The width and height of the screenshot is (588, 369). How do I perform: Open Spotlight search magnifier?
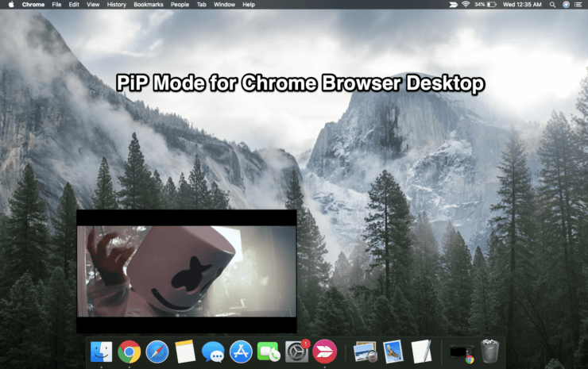552,5
